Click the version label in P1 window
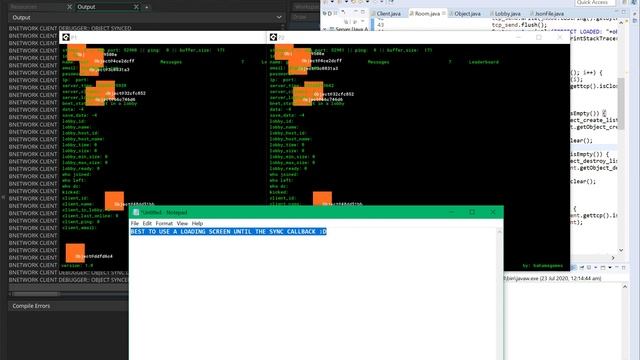Screen dimensions: 640x360 (78, 265)
